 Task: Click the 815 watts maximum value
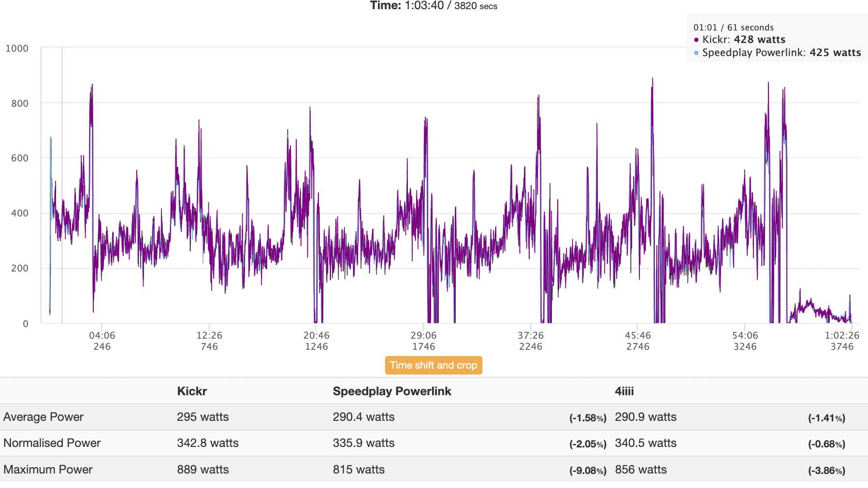[x=359, y=470]
